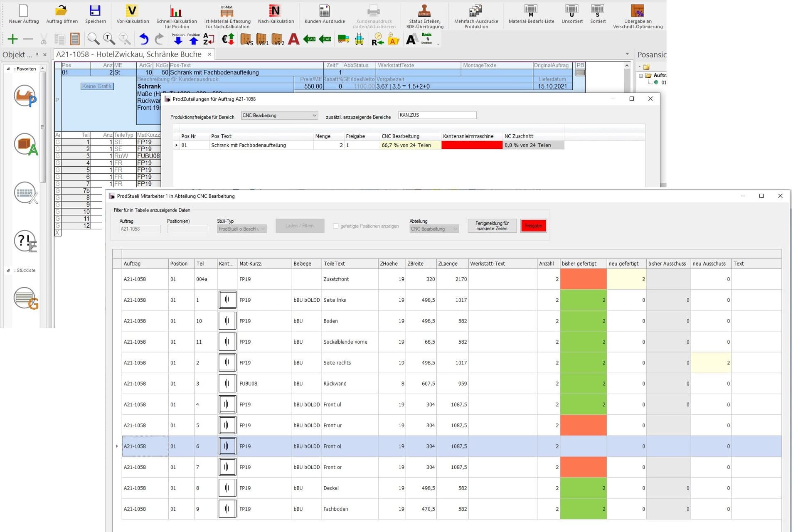
Task: Open Material-Bedarfs-Liste from the toolbar
Action: pyautogui.click(x=531, y=11)
